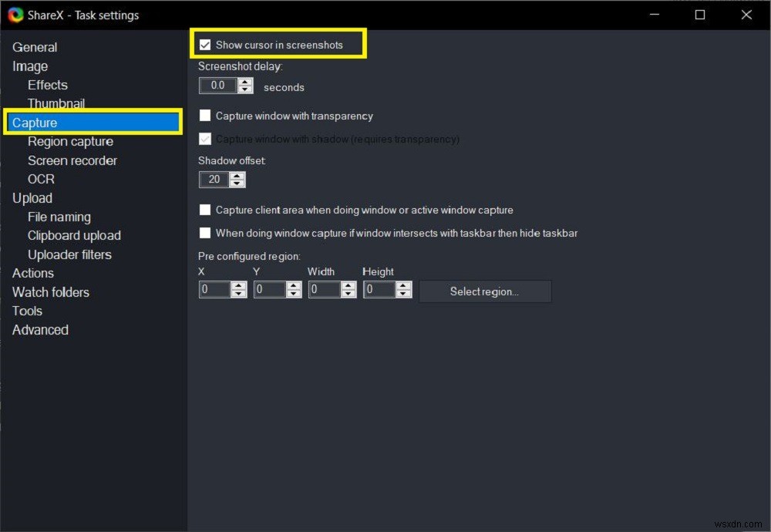Decrease the Width value with down arrow

coord(348,294)
